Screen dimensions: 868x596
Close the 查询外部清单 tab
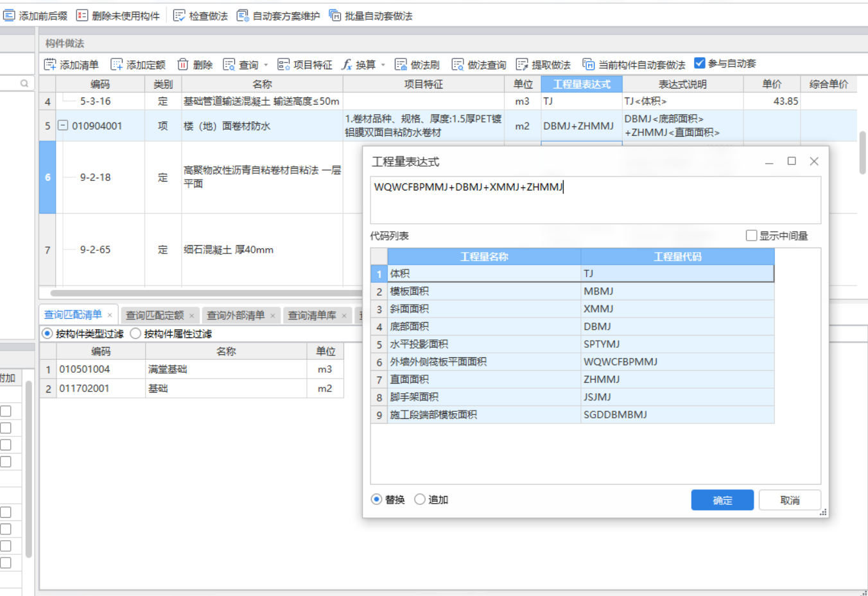click(x=273, y=316)
